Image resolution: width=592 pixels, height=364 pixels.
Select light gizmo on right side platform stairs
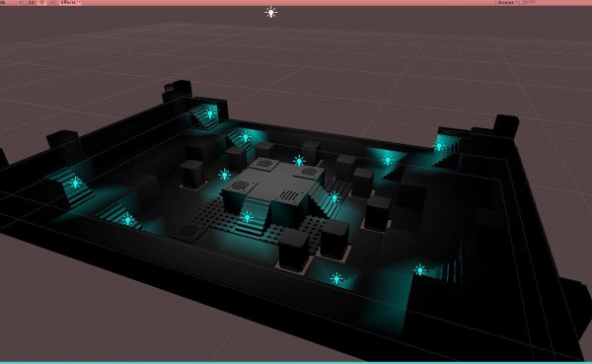pos(334,197)
